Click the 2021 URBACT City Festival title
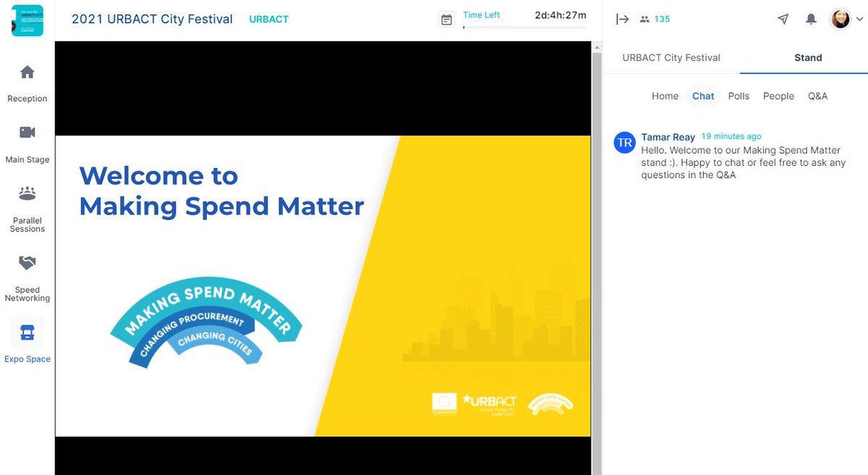Viewport: 868px width, 475px height. [x=152, y=19]
